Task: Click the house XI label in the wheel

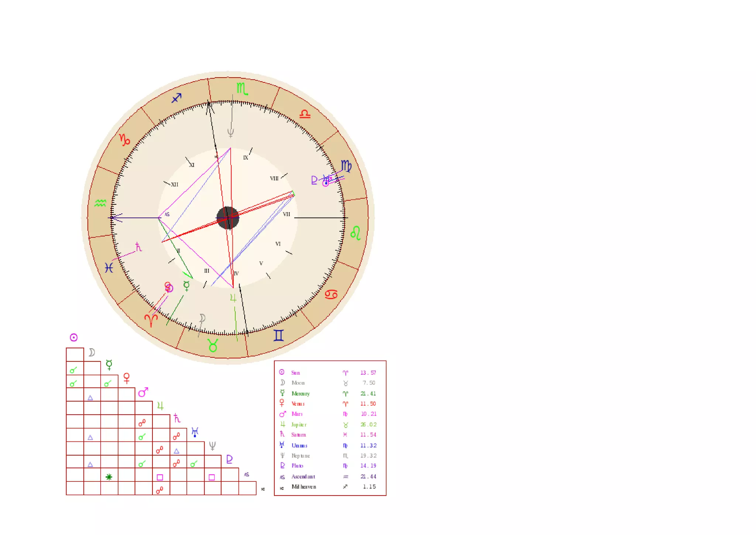Action: [x=192, y=165]
